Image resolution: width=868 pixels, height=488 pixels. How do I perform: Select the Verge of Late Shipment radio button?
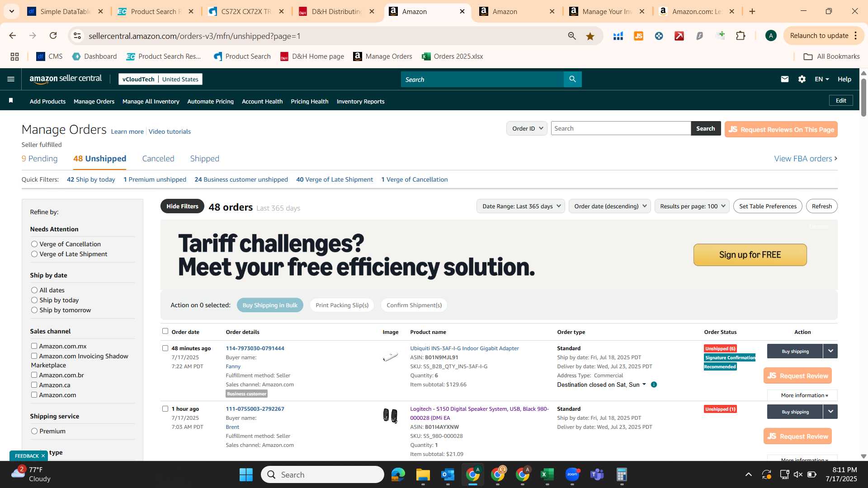pos(34,254)
